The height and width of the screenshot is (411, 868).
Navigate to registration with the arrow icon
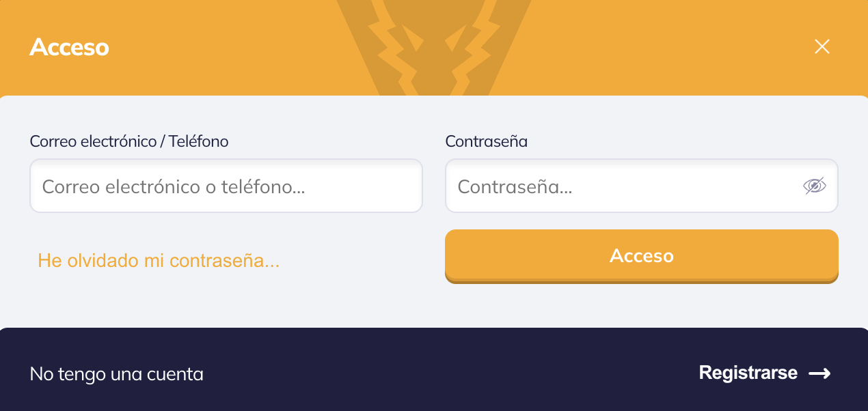point(820,373)
